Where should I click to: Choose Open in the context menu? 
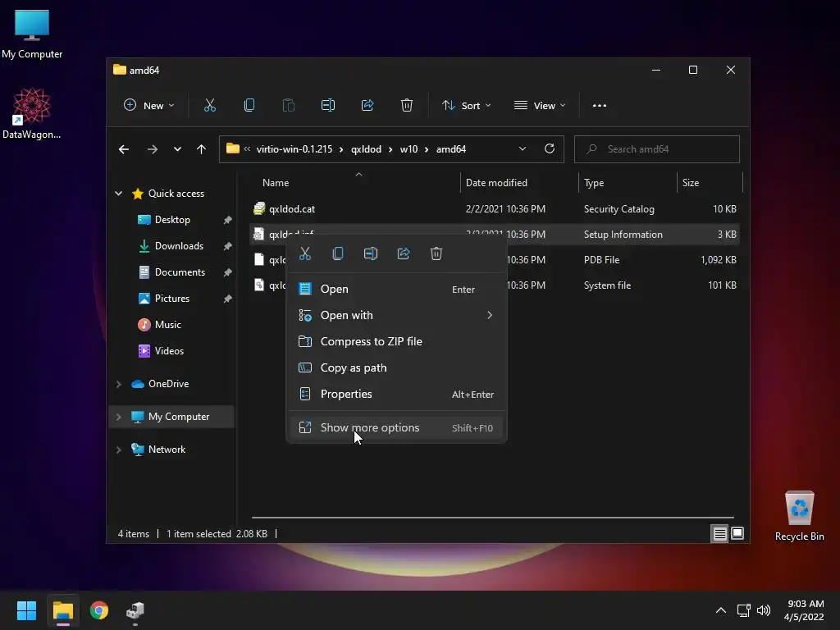click(x=396, y=290)
